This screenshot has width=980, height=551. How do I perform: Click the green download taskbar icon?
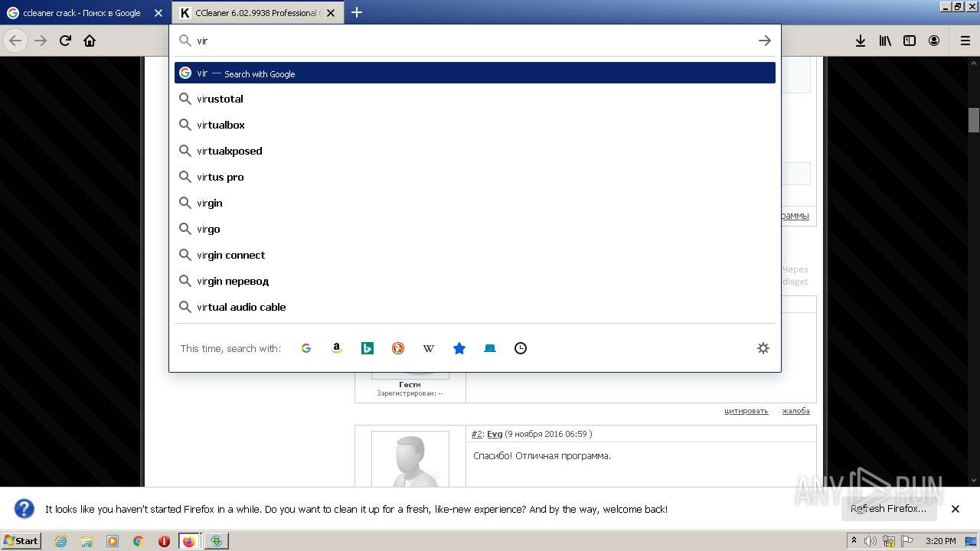[x=217, y=541]
